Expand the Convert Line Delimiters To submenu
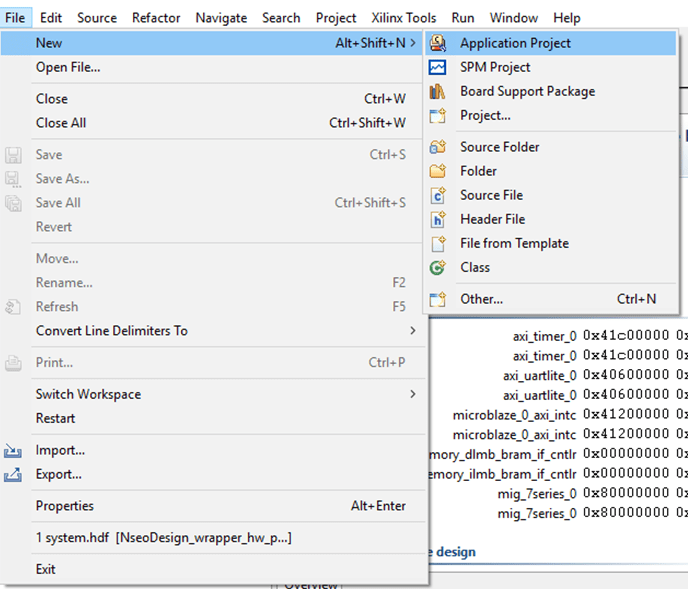The image size is (688, 589). (x=413, y=331)
